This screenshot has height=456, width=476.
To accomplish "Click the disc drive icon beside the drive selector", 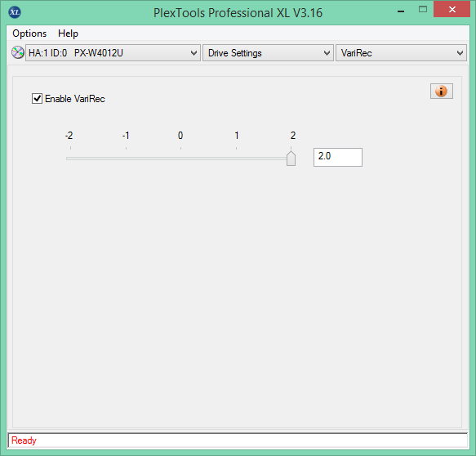I will click(18, 52).
